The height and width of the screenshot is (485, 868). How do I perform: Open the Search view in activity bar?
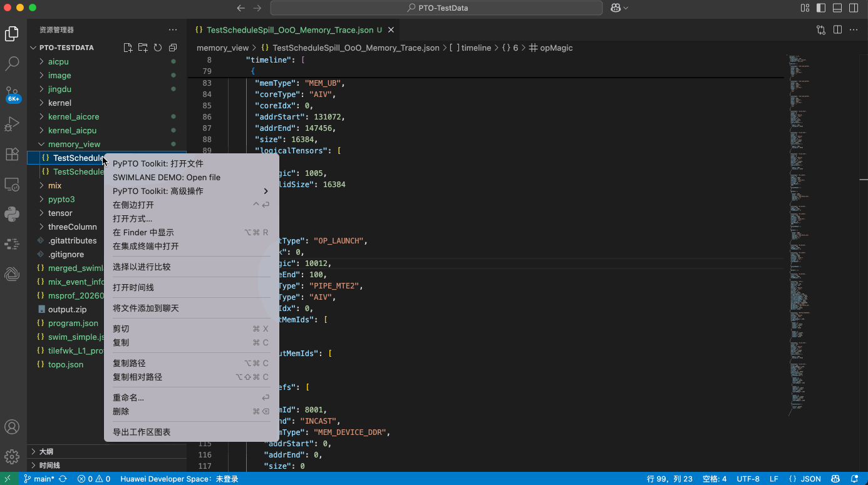click(12, 63)
